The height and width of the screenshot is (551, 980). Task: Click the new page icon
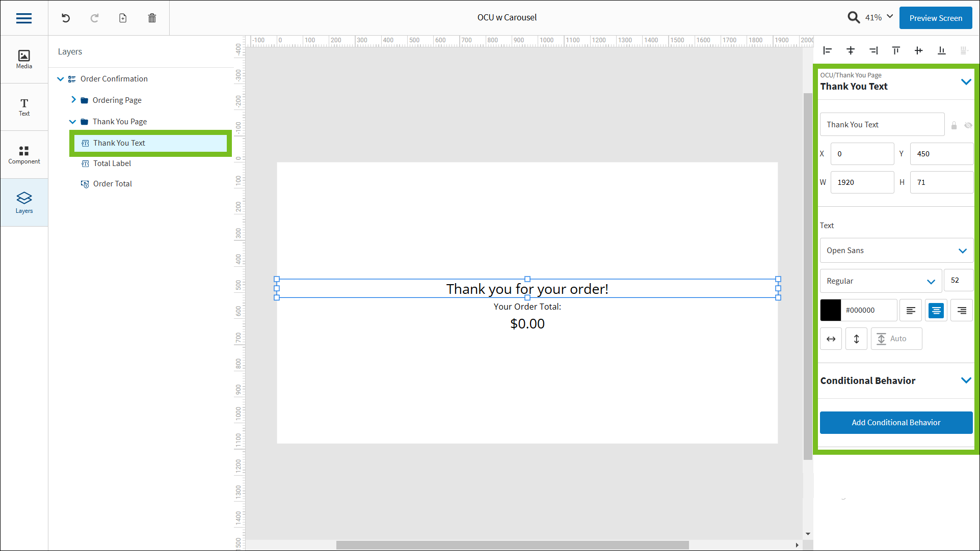(x=123, y=18)
